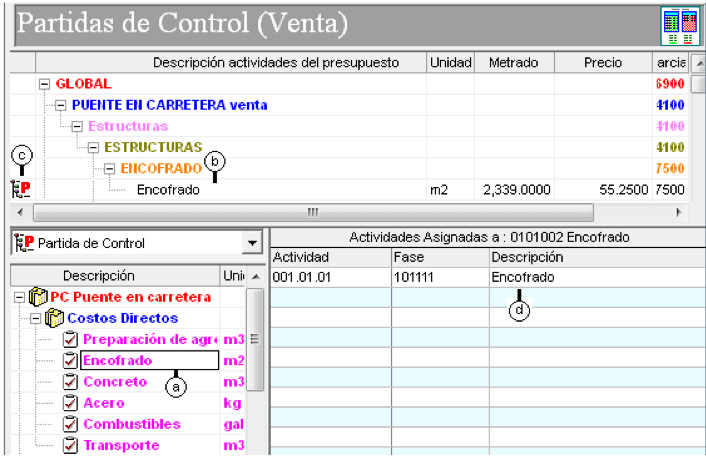The width and height of the screenshot is (706, 458).
Task: Click the Metrado column header
Action: pyautogui.click(x=514, y=63)
